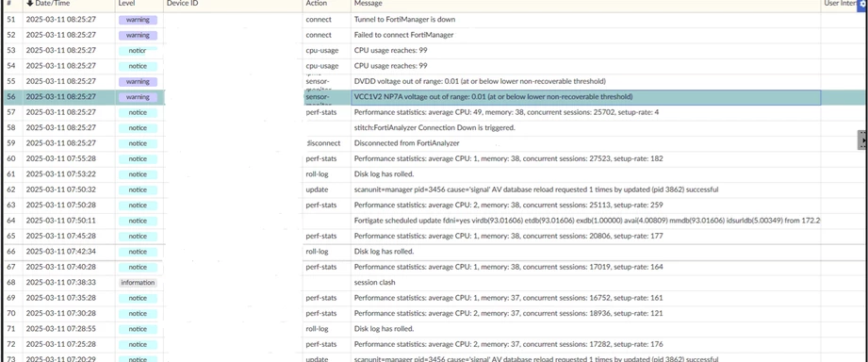This screenshot has width=868, height=362.
Task: Click date 2025-03-11 07:50:11 cell
Action: click(61, 221)
